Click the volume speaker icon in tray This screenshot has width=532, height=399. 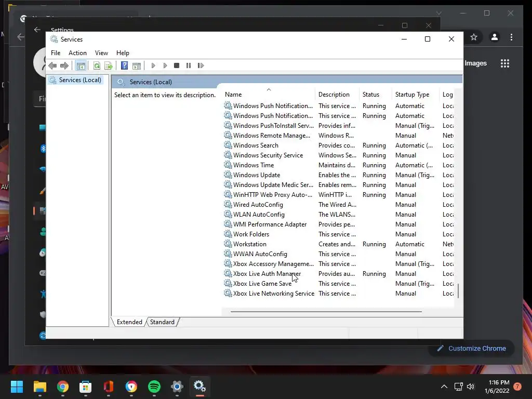[x=471, y=387]
